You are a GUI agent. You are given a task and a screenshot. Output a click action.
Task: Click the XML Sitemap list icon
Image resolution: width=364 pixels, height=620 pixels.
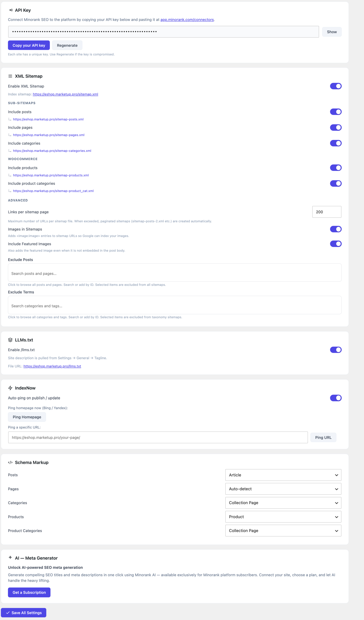(x=10, y=76)
